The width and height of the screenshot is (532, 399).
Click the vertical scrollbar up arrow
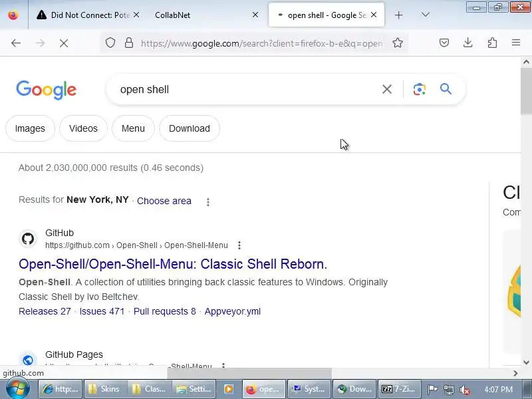click(x=526, y=62)
